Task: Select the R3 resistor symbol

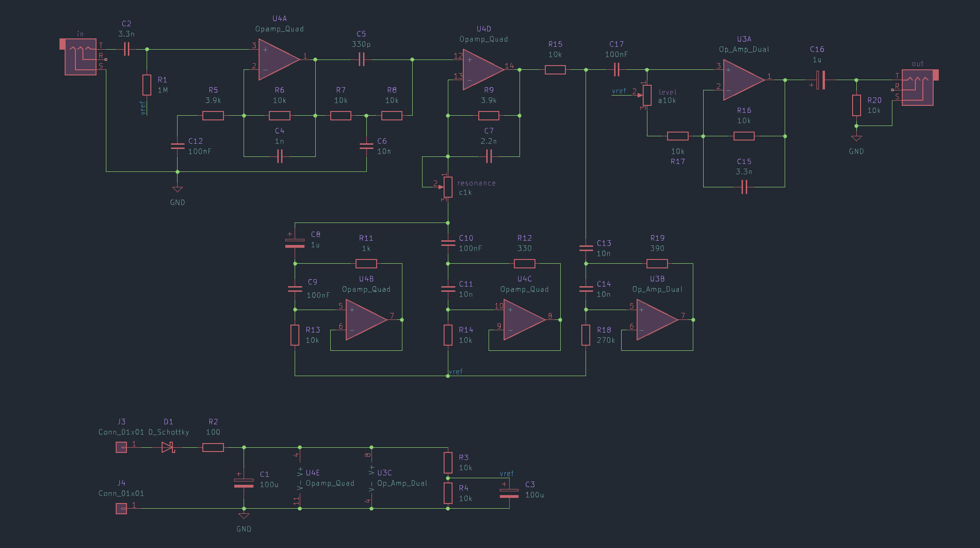Action: 448,463
